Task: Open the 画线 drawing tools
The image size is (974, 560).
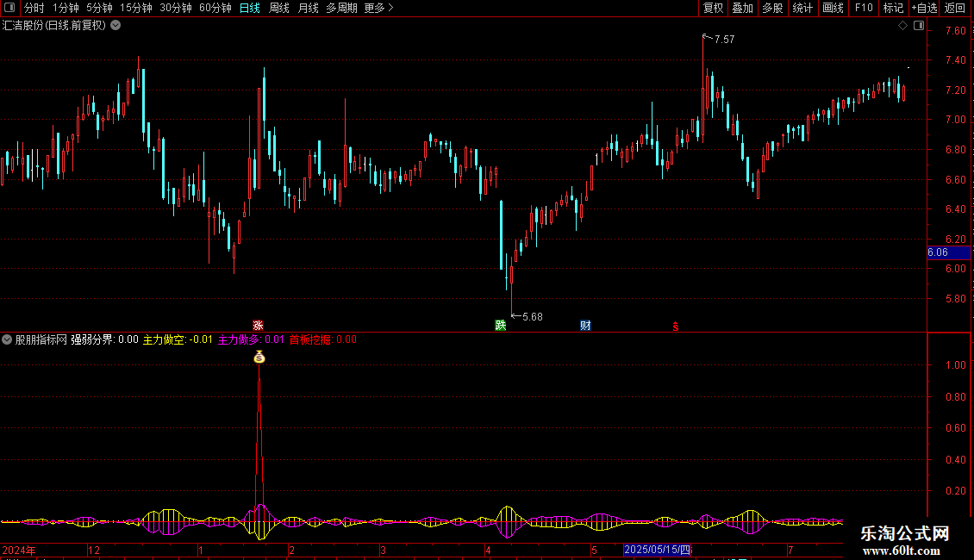Action: point(833,8)
